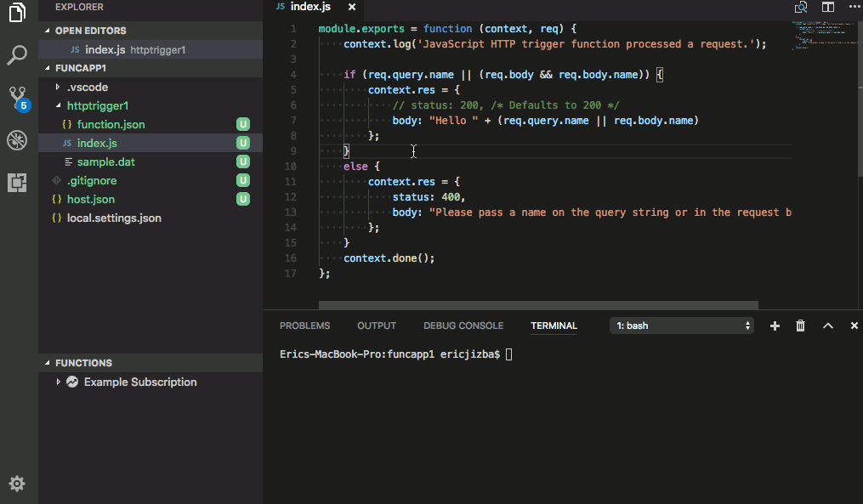Click the U status badge beside sample.dat
The height and width of the screenshot is (504, 863).
[x=242, y=161]
